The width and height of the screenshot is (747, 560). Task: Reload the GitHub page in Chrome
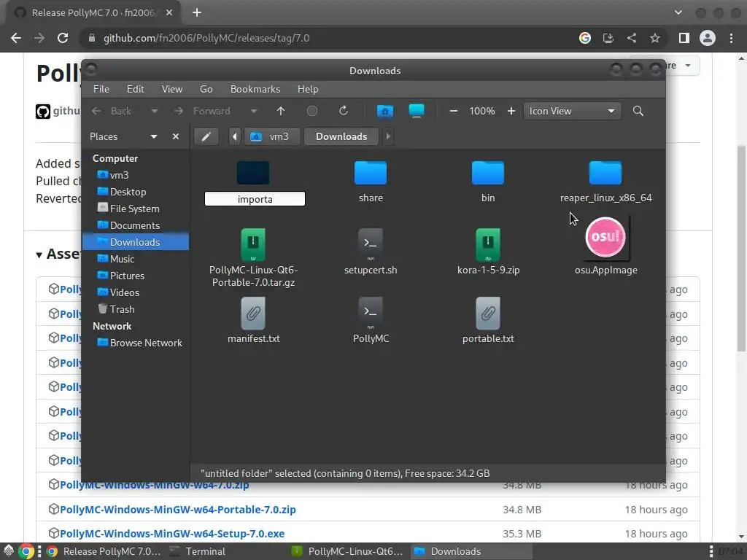63,38
